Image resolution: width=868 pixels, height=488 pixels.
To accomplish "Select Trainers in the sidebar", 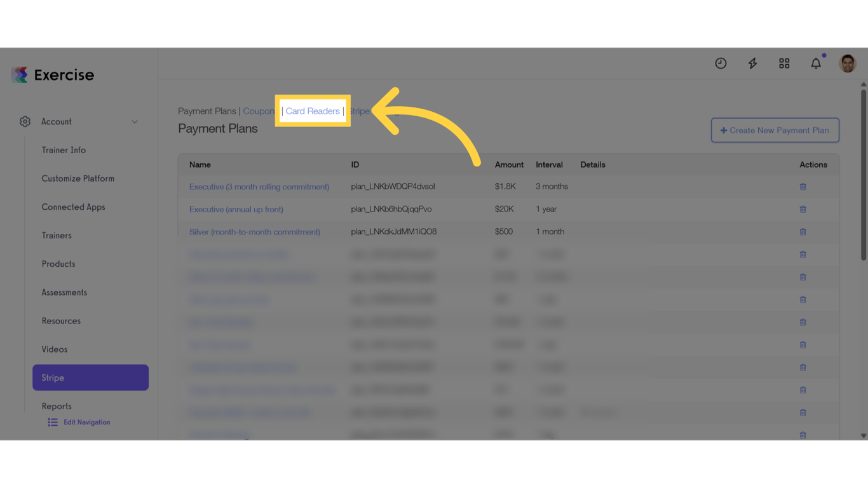I will pos(57,236).
